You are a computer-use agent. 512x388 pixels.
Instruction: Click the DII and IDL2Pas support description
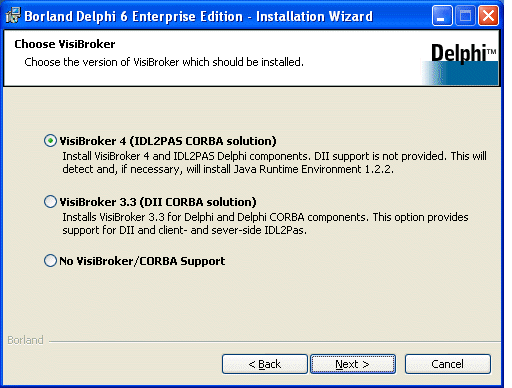tap(265, 224)
